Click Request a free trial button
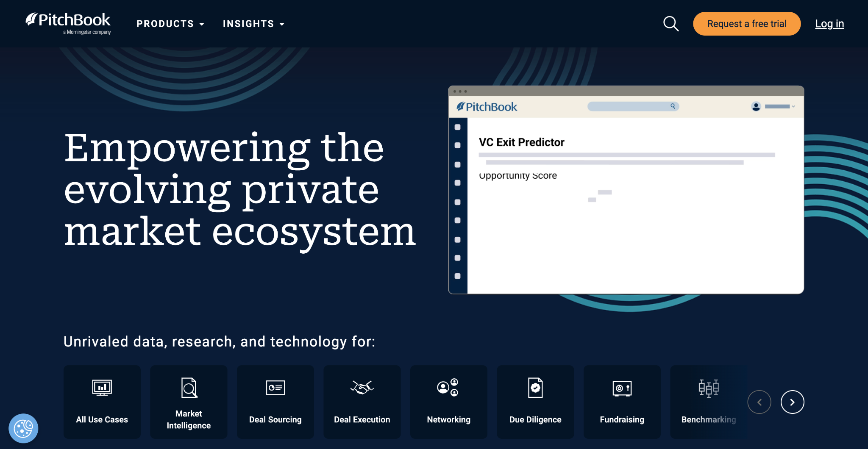The image size is (868, 449). [x=747, y=24]
